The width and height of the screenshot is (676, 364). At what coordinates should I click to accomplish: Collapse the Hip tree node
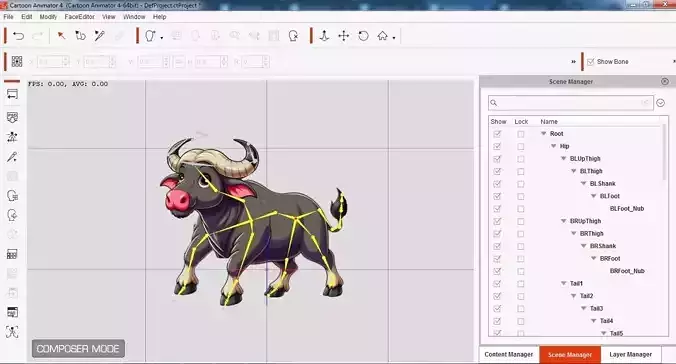pyautogui.click(x=554, y=146)
